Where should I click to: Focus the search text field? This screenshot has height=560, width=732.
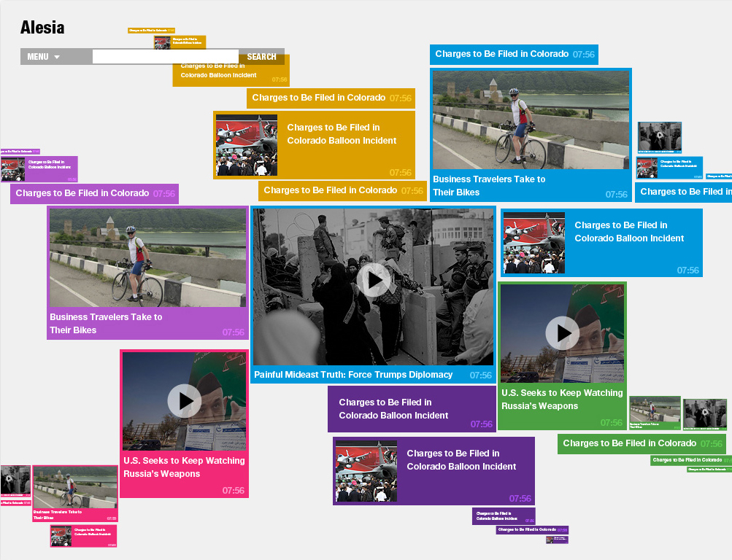pos(165,56)
